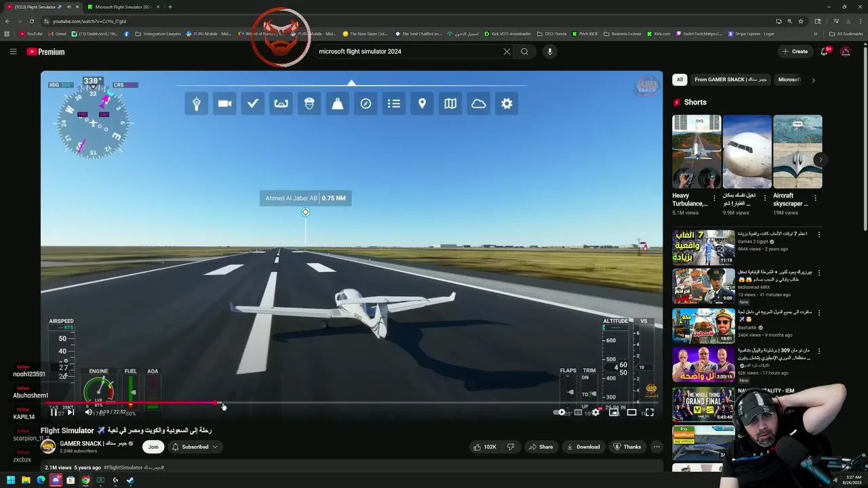Open Chrome from the taskbar
The height and width of the screenshot is (488, 868).
coord(85,481)
